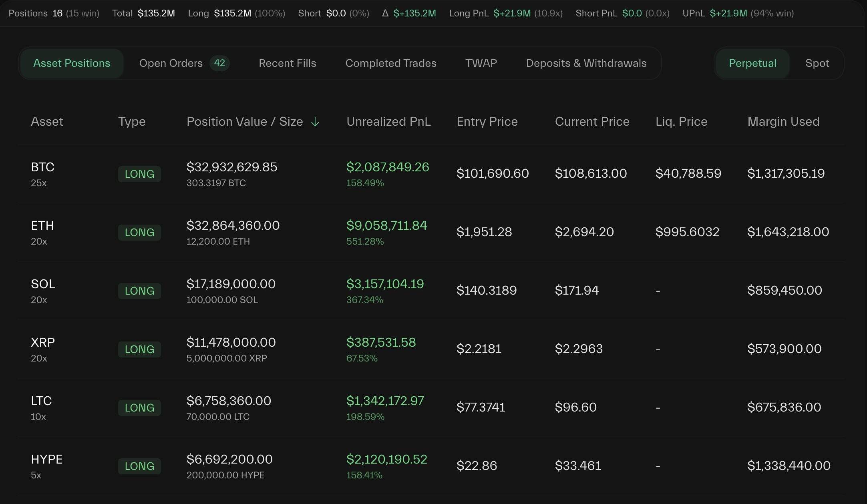Click BTC entry price $101,690.60
Screen dimensions: 867x504
(x=493, y=173)
